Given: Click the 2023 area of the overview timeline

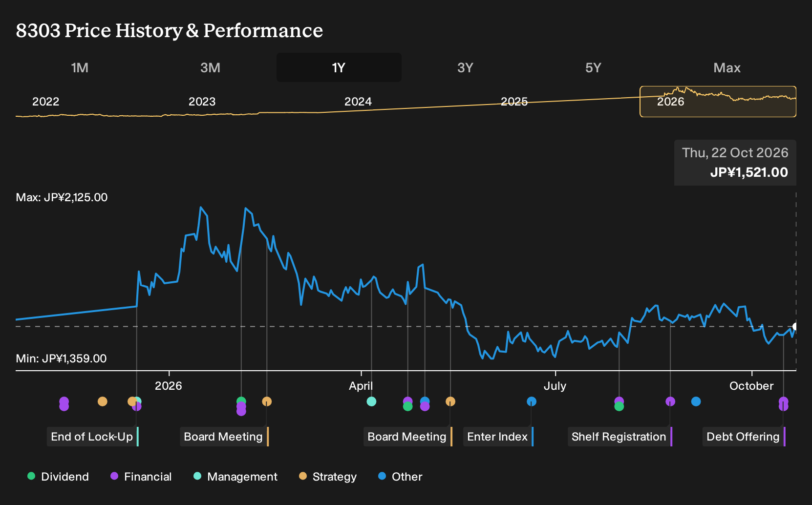Looking at the screenshot, I should pos(202,102).
